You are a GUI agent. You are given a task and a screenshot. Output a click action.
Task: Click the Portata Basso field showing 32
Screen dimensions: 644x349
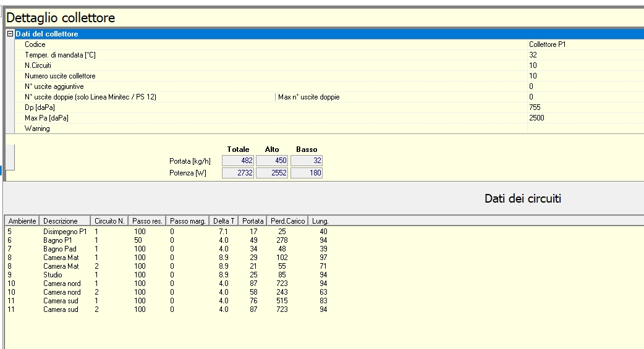tap(306, 161)
